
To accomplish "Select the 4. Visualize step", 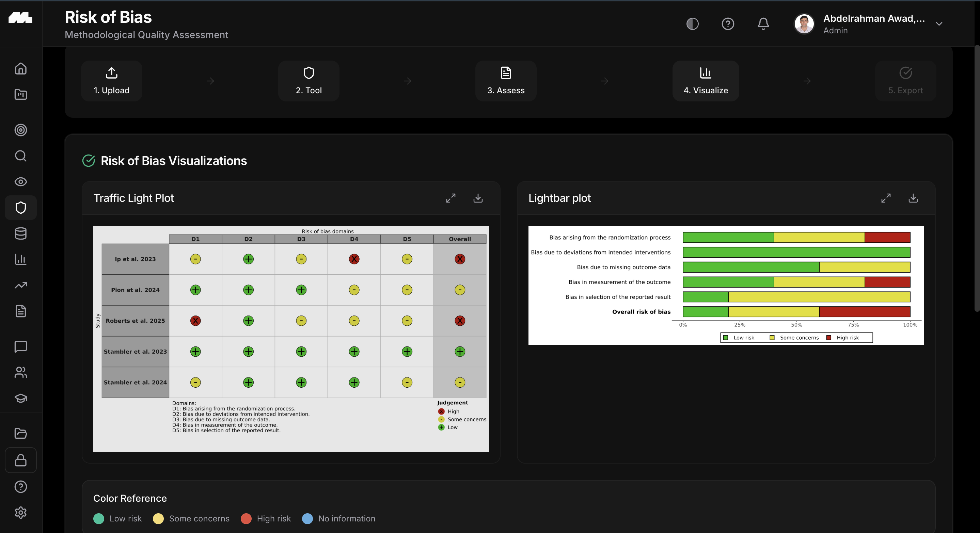I will (x=705, y=81).
